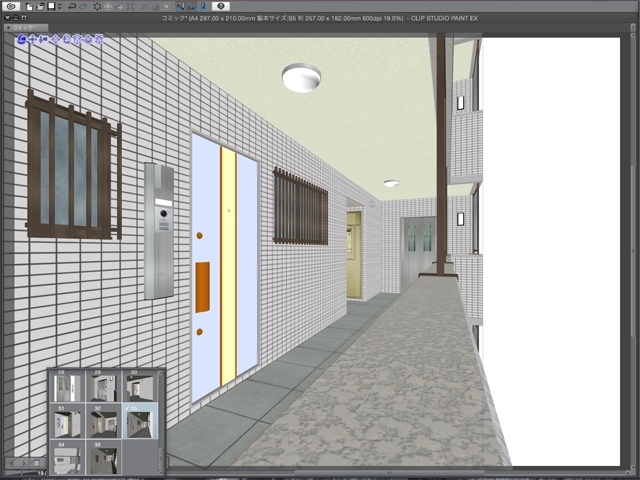Image resolution: width=640 pixels, height=480 pixels.
Task: Open the camera preset list icon
Action: (36, 463)
